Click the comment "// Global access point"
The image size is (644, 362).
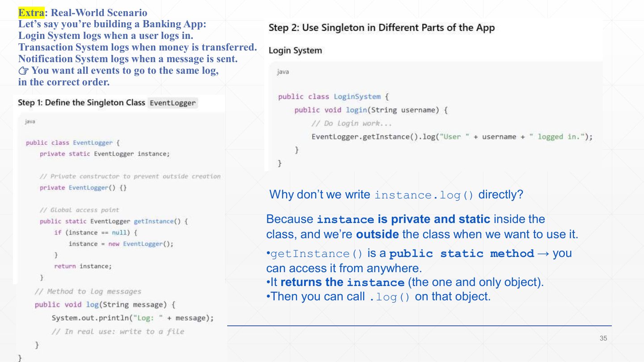[79, 210]
